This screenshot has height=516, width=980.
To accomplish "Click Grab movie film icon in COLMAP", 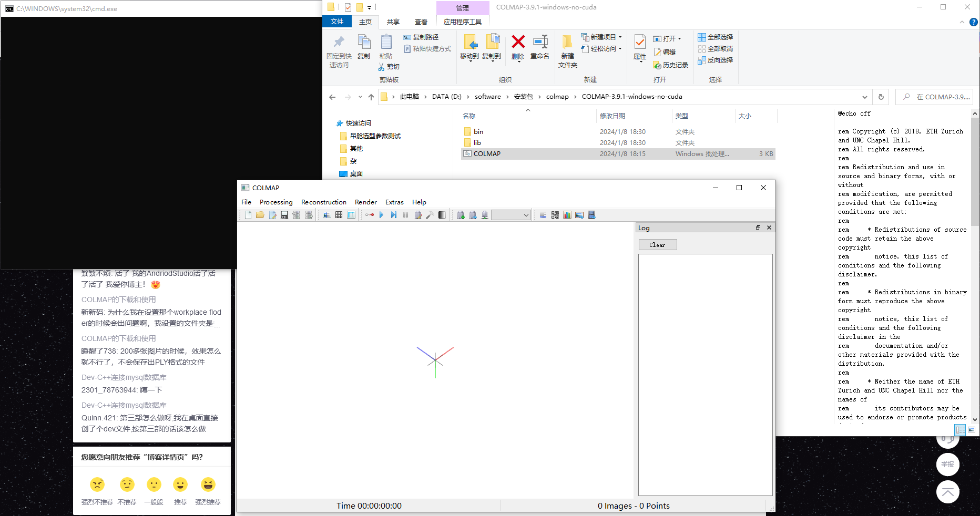I will (x=591, y=215).
